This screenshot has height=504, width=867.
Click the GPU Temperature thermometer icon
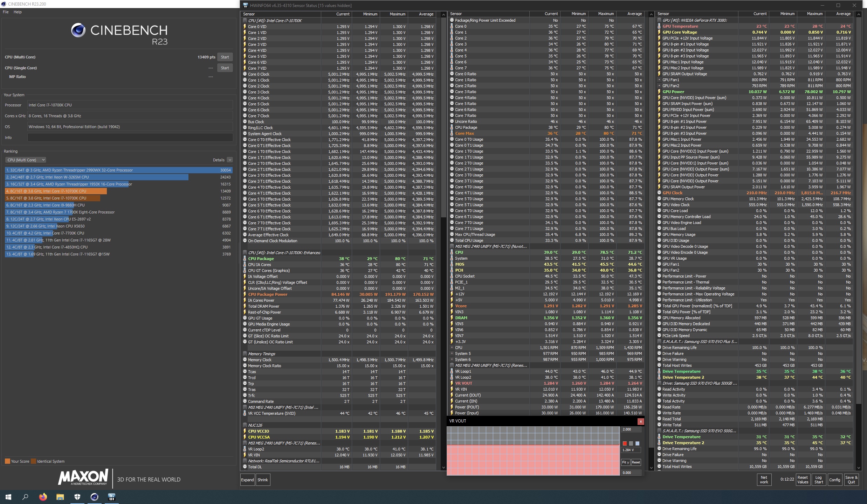tap(659, 26)
